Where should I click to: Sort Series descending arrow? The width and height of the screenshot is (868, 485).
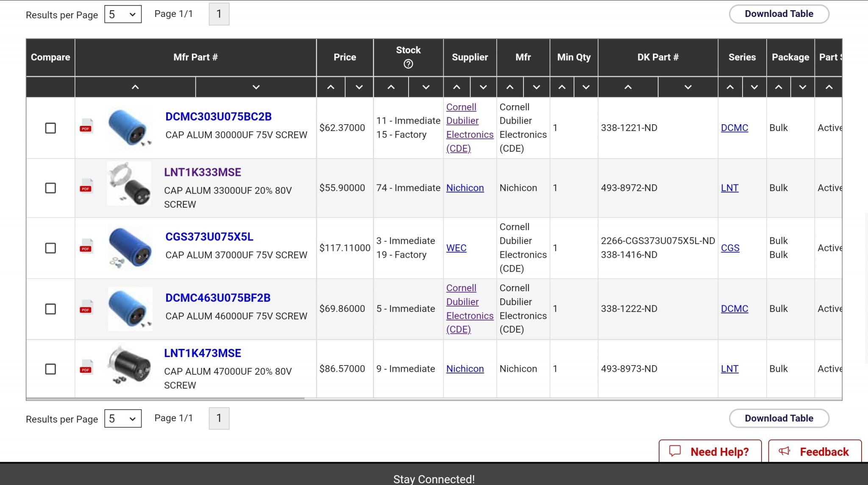(x=754, y=87)
